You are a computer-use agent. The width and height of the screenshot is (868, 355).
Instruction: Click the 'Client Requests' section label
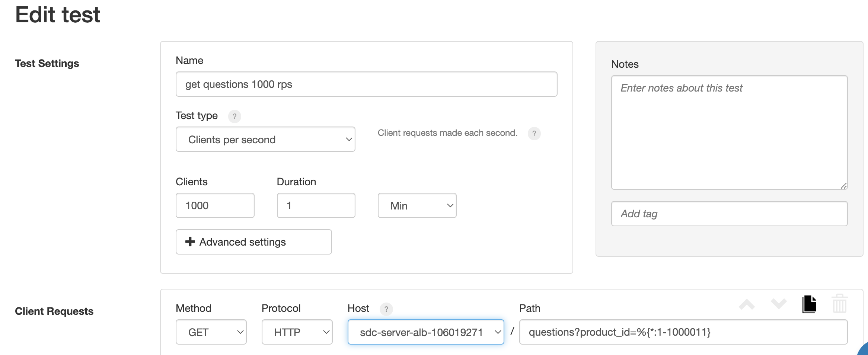pos(54,311)
